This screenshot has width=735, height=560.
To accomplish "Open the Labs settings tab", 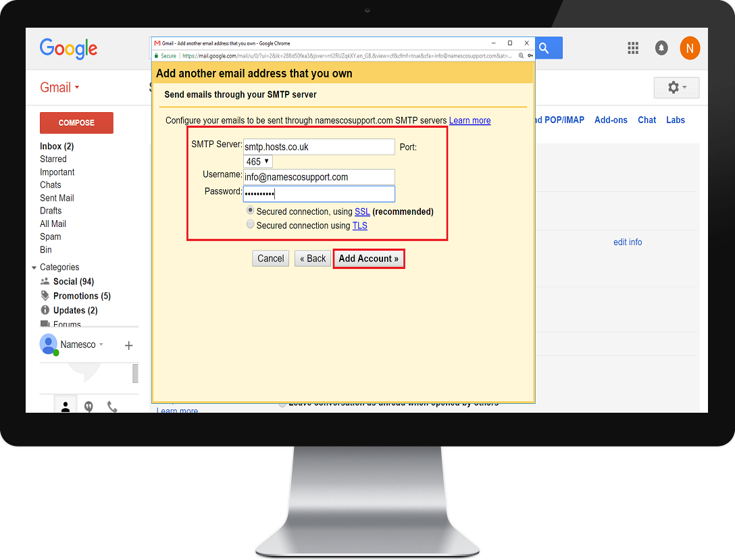I will [676, 120].
